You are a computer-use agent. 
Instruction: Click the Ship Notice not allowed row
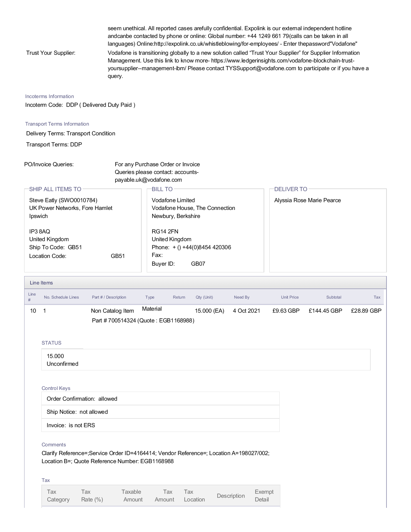(160, 412)
